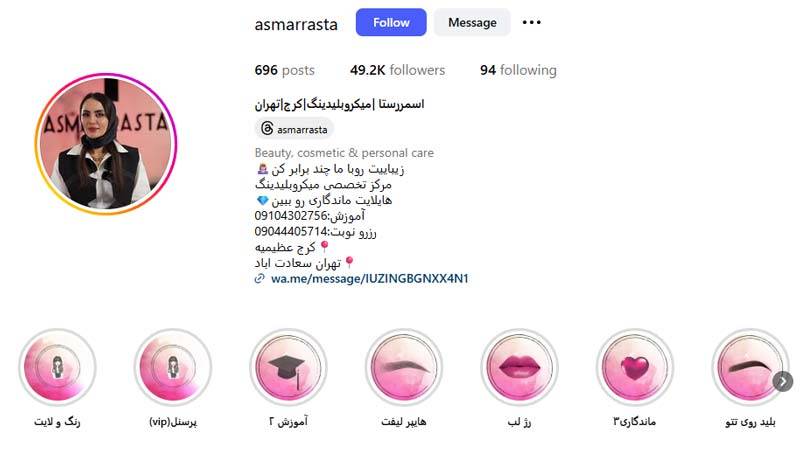
Task: Click the 696 posts count
Action: pos(285,70)
